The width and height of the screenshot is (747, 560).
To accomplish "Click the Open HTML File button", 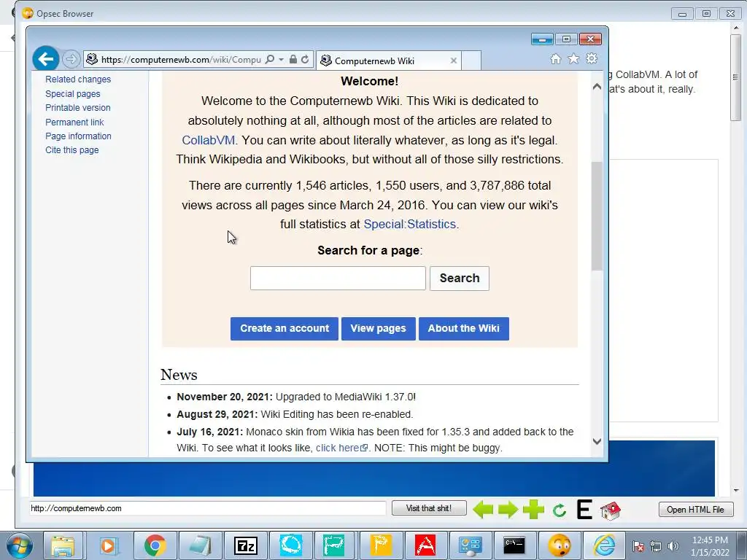I will click(x=695, y=510).
